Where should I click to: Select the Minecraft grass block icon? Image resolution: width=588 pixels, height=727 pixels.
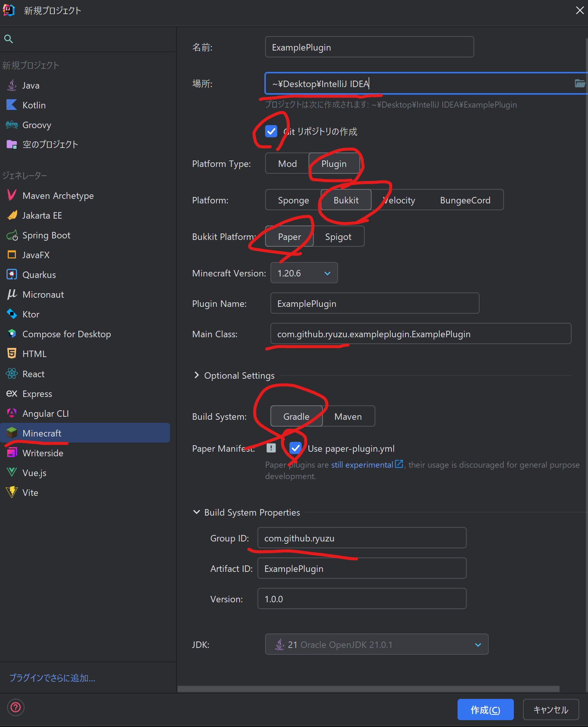point(12,433)
